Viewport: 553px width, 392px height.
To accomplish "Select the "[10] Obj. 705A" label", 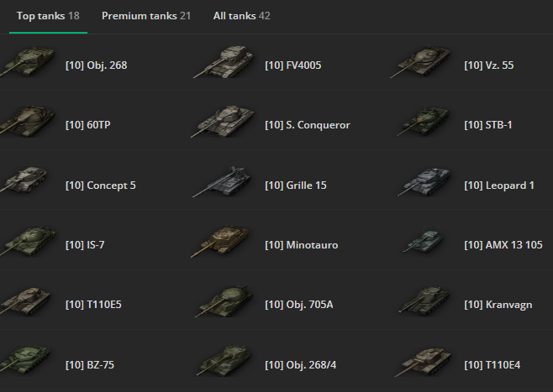I will [299, 305].
